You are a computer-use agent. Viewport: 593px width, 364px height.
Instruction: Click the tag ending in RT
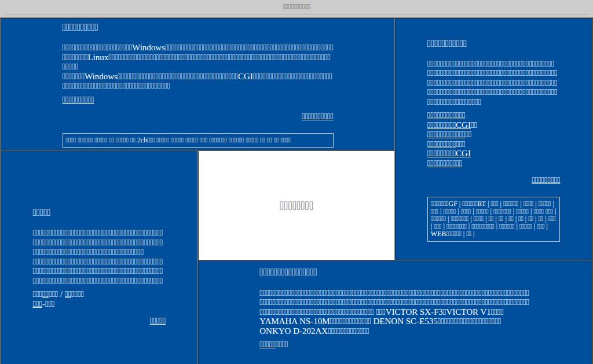[474, 204]
